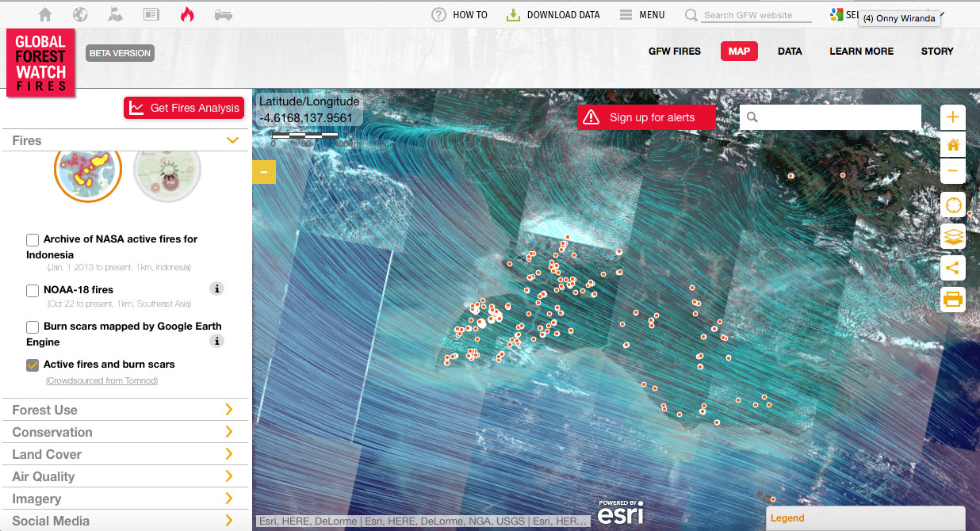Image resolution: width=980 pixels, height=531 pixels.
Task: Check the NOAA-18 fires layer
Action: 33,290
